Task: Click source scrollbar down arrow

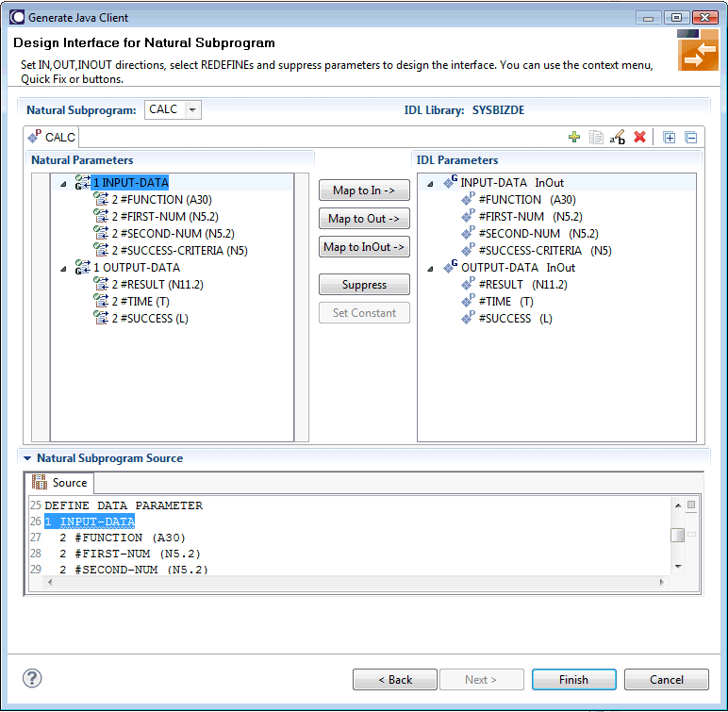Action: coord(678,566)
